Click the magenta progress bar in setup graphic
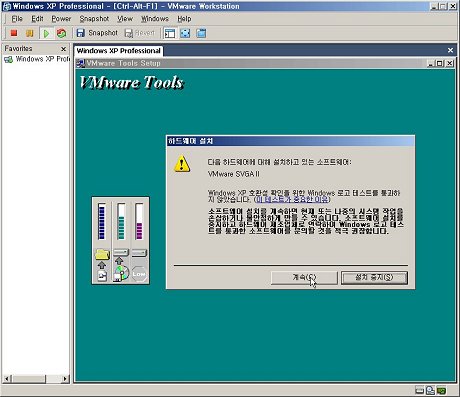Image resolution: width=460 pixels, height=397 pixels. [x=139, y=221]
